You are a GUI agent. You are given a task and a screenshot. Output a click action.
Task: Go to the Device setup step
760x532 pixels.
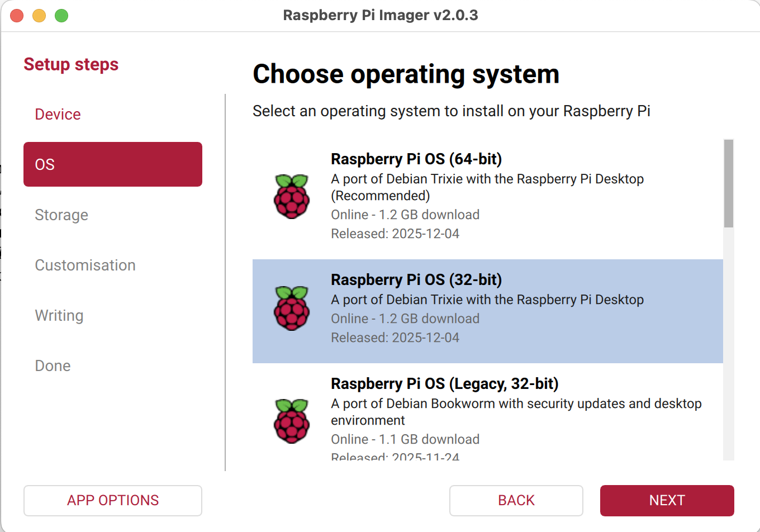[58, 115]
